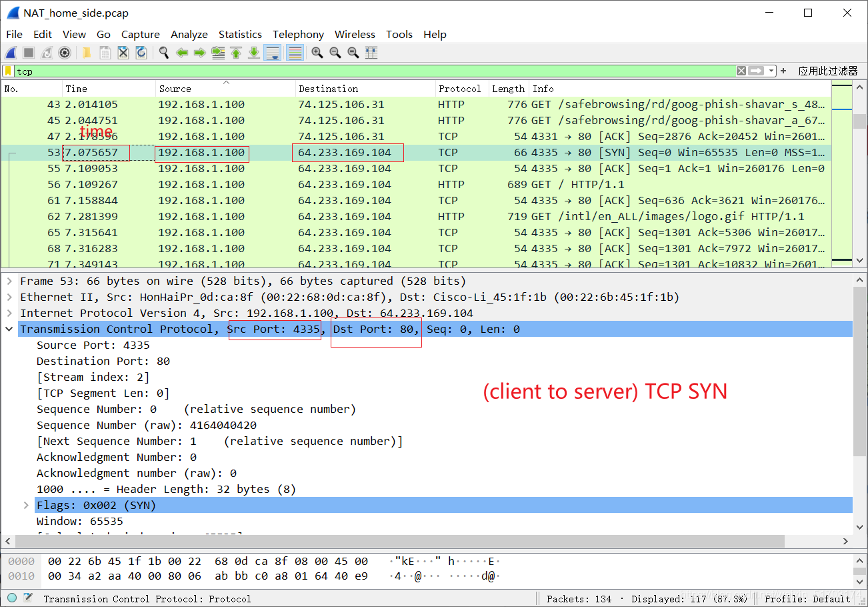Go back in packet history arrow
The image size is (868, 607).
tap(182, 53)
